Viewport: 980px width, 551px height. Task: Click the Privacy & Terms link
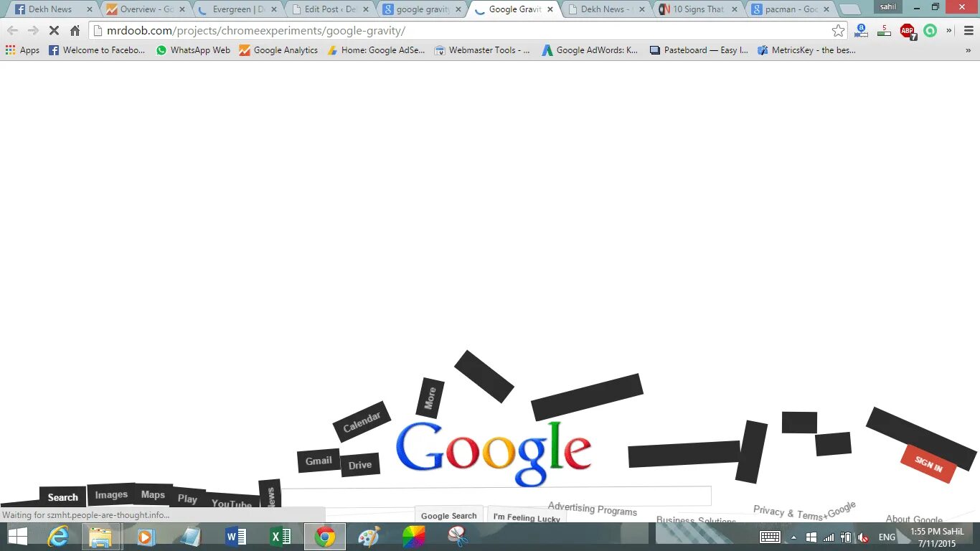click(788, 513)
